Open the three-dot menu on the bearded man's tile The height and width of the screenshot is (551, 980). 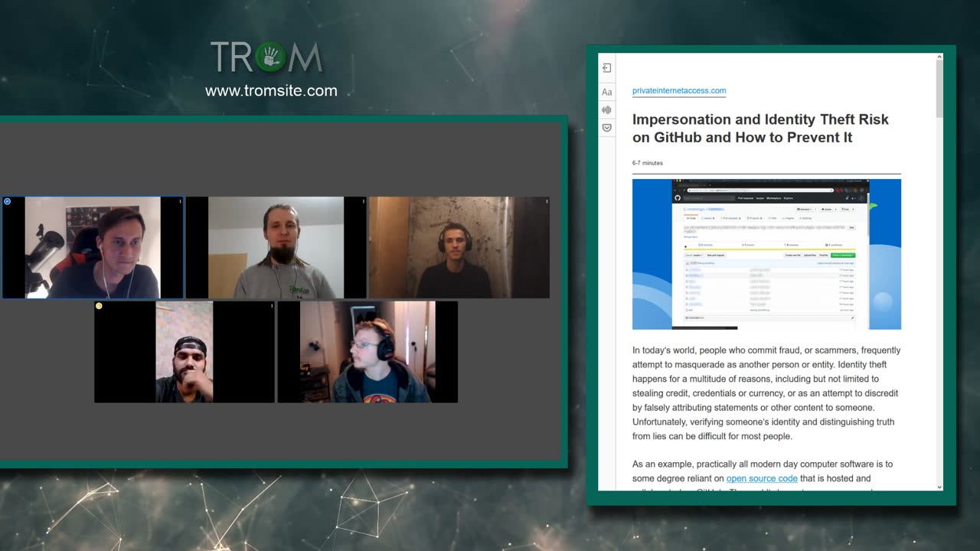coord(364,201)
